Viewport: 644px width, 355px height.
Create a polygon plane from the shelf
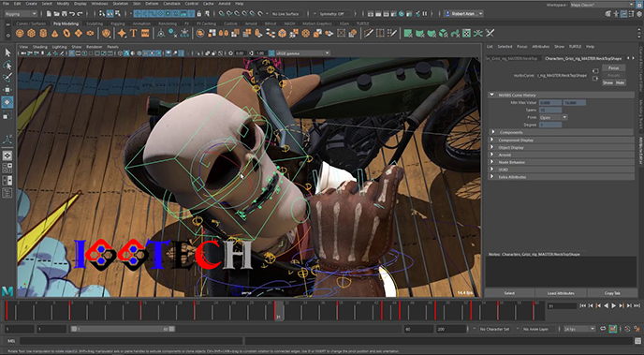tap(78, 34)
